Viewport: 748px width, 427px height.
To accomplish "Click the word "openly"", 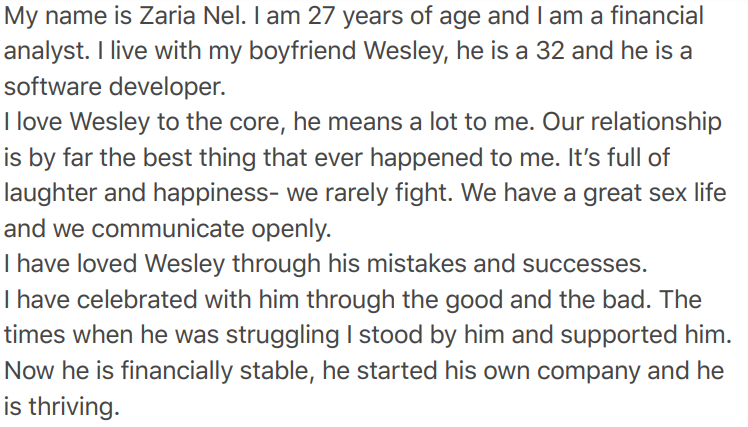I will pyautogui.click(x=294, y=227).
